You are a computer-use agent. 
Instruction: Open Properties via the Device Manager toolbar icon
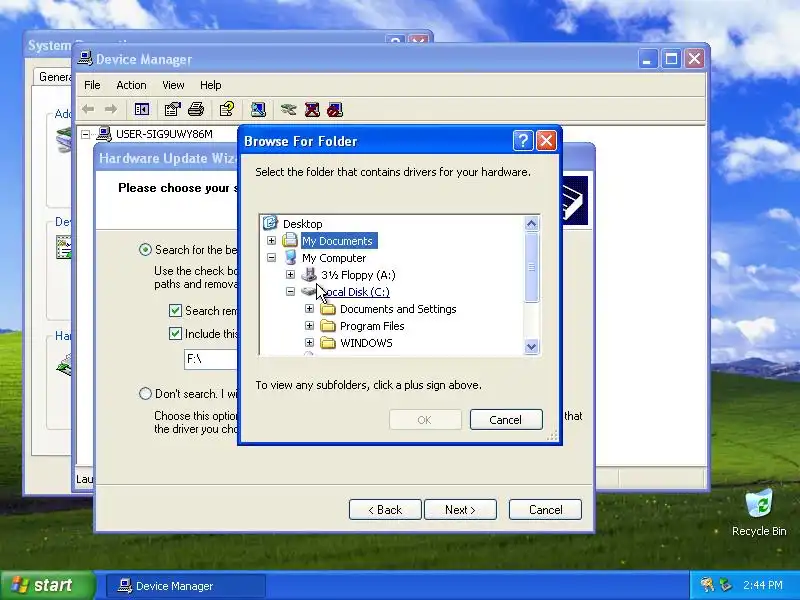pos(172,109)
